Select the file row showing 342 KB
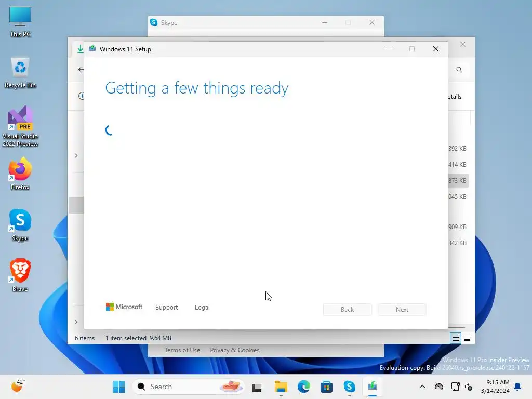Viewport: 532px width, 399px height. tap(458, 243)
